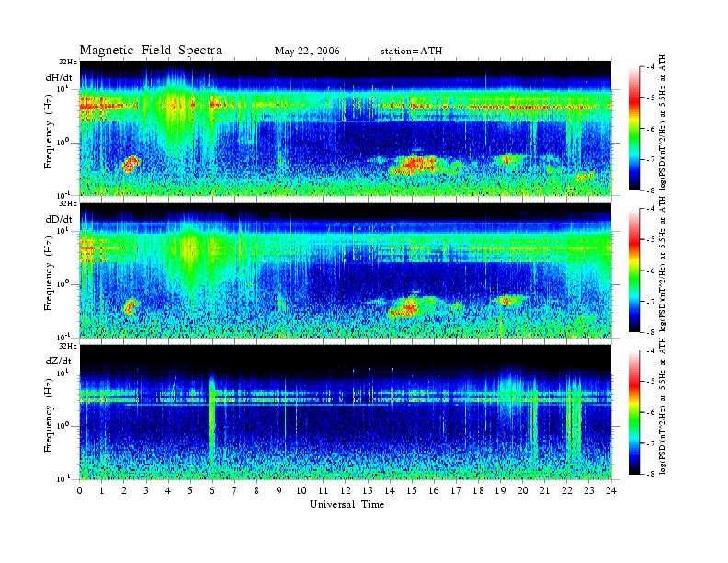Click the hour 2 tick label on time axis
This screenshot has height=563, width=728.
pyautogui.click(x=124, y=490)
